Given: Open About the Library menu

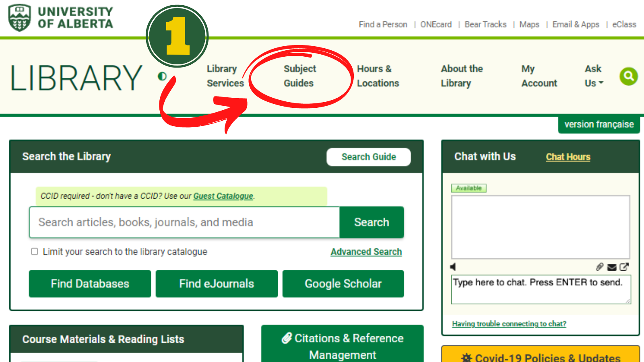Looking at the screenshot, I should click(462, 76).
